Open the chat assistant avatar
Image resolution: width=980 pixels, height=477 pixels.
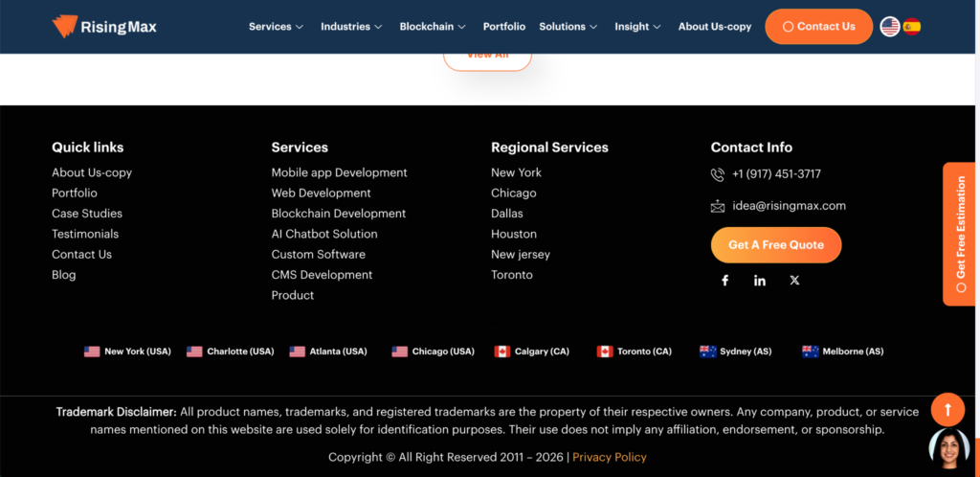point(948,448)
